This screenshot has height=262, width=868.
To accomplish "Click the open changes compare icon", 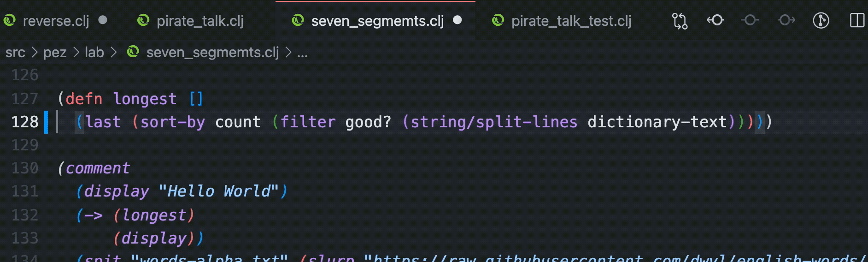I will [x=680, y=21].
